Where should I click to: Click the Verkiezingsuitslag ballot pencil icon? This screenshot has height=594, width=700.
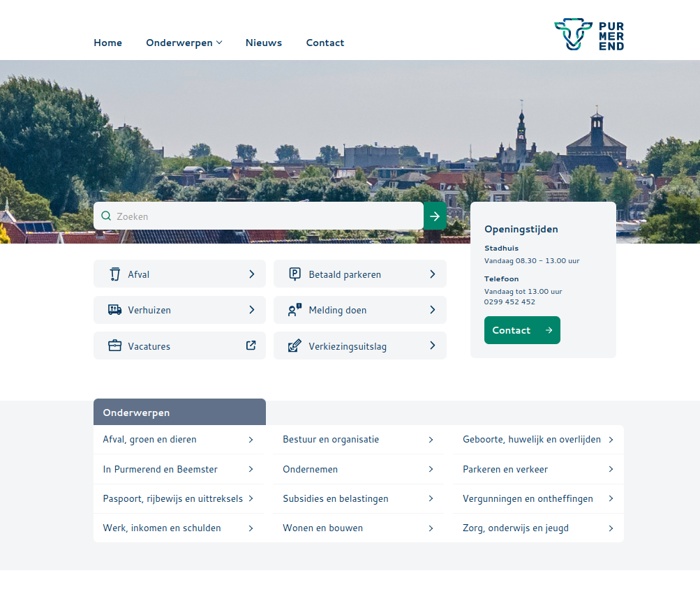coord(295,346)
